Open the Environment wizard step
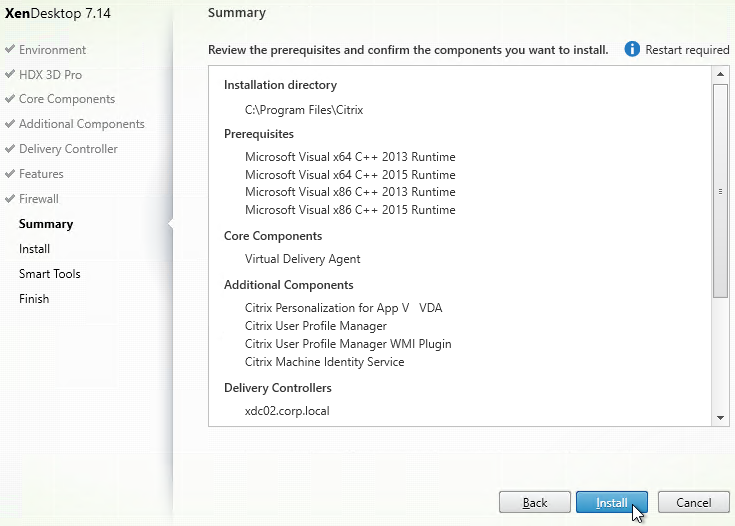This screenshot has width=735, height=526. point(52,50)
